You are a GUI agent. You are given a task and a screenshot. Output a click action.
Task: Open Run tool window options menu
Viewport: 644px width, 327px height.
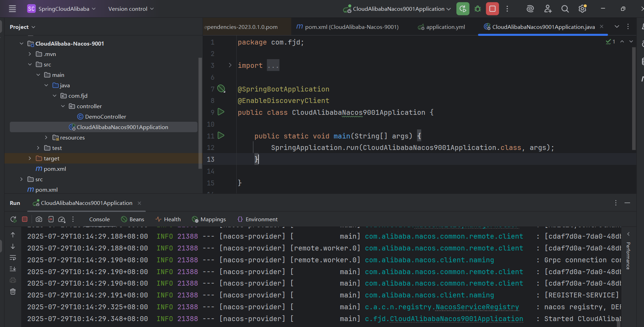616,203
